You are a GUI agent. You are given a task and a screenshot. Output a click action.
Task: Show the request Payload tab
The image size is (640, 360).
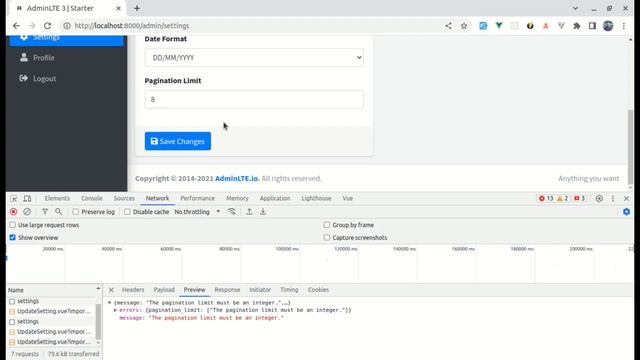164,290
